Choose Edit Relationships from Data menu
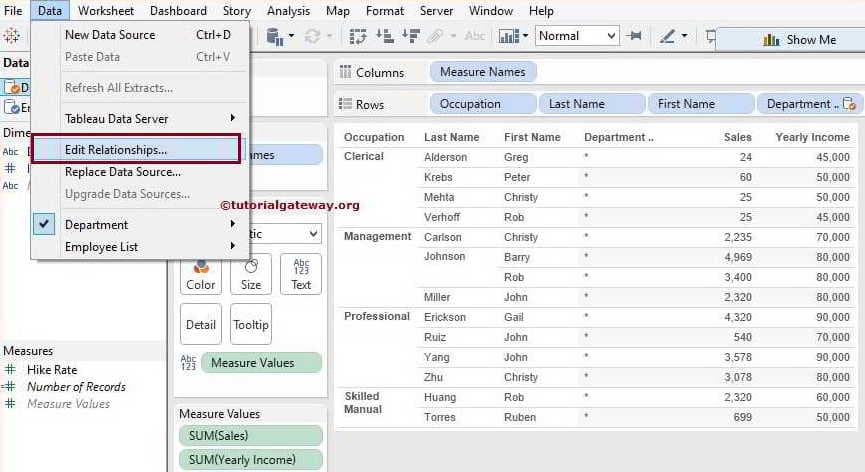The width and height of the screenshot is (865, 472). click(136, 149)
